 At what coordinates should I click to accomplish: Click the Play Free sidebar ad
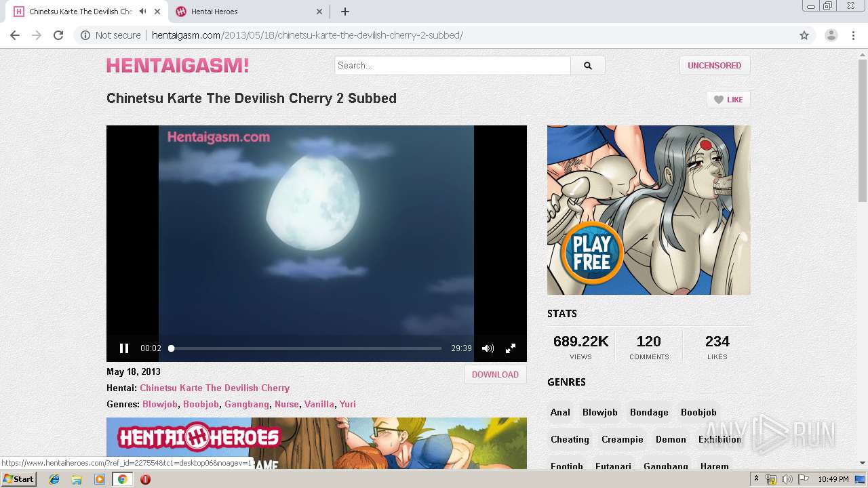(648, 210)
